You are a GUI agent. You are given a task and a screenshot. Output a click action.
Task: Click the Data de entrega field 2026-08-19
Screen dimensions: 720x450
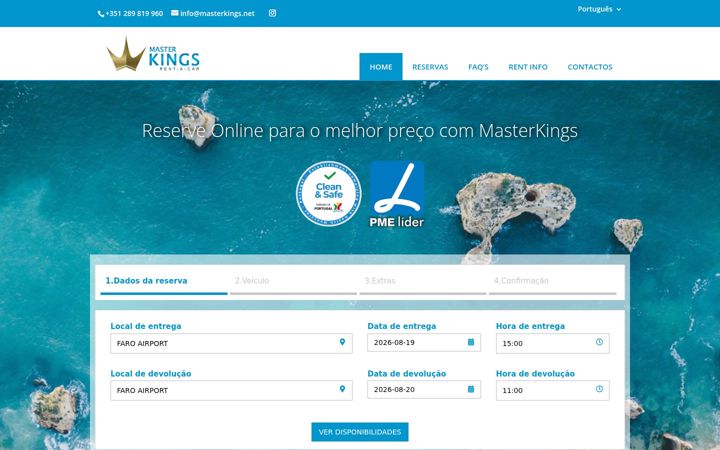(424, 343)
